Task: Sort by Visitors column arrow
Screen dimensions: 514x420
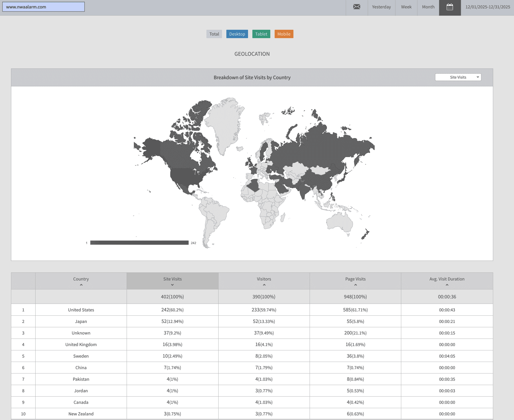Action: coord(264,285)
